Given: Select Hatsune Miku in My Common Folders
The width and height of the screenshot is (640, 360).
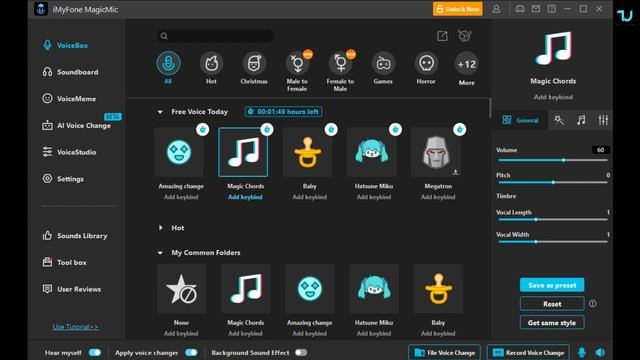Looking at the screenshot, I should point(374,289).
